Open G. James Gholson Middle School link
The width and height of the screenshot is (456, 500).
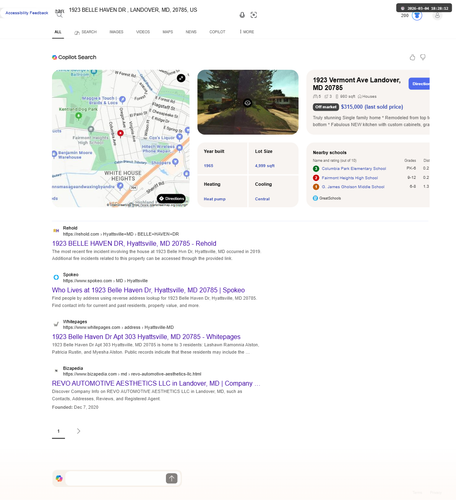tap(353, 187)
